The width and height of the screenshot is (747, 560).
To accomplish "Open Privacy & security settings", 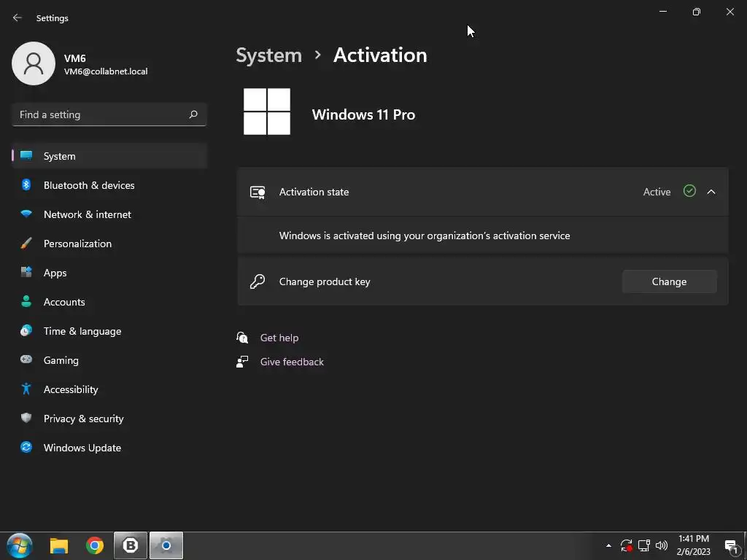I will 109,419.
